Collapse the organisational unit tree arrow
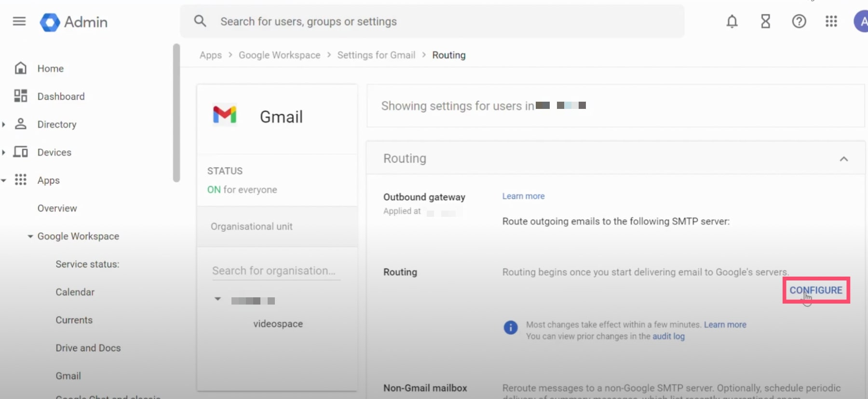Screen dimensions: 868x399 click(x=218, y=299)
